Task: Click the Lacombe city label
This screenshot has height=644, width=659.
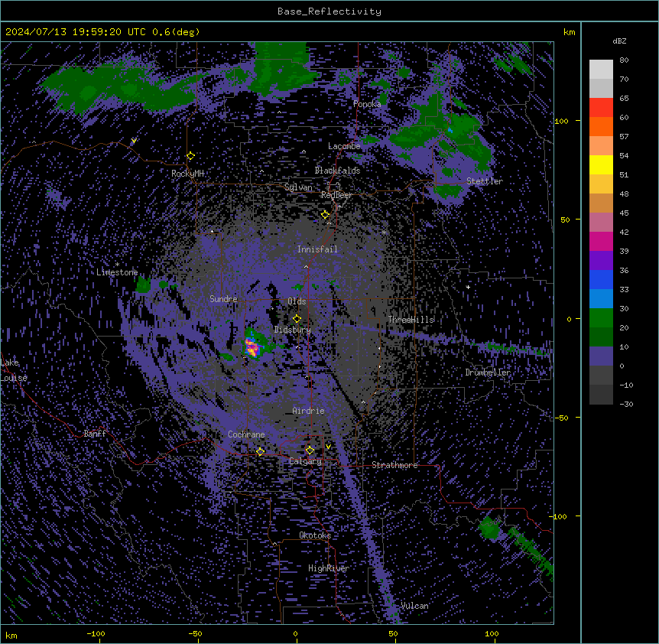Action: pos(344,146)
